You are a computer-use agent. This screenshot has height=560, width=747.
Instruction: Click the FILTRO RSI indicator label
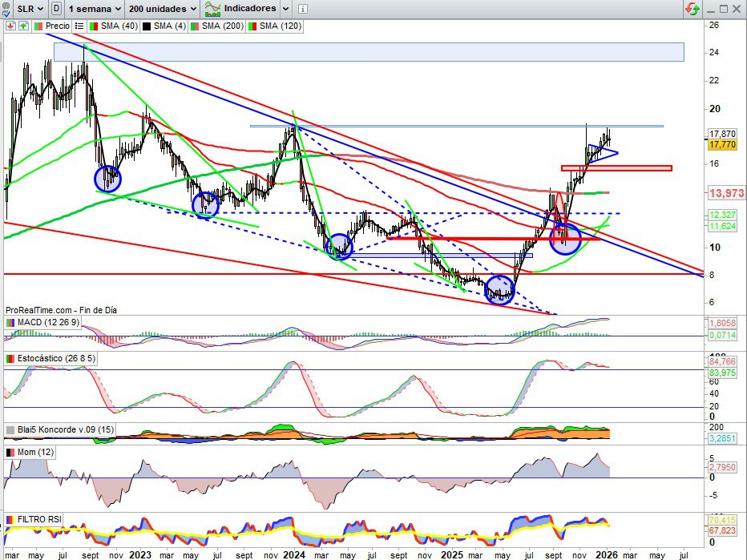(x=40, y=518)
